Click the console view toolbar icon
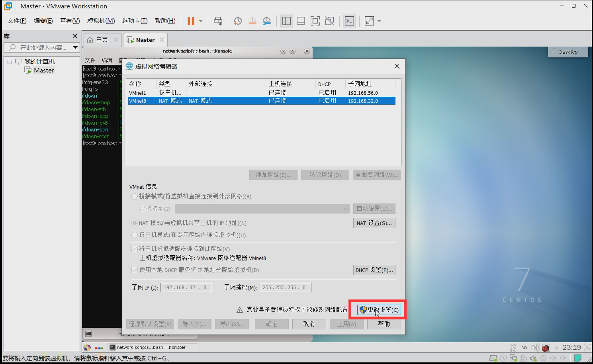Screen dimensions: 593x364 [349, 21]
